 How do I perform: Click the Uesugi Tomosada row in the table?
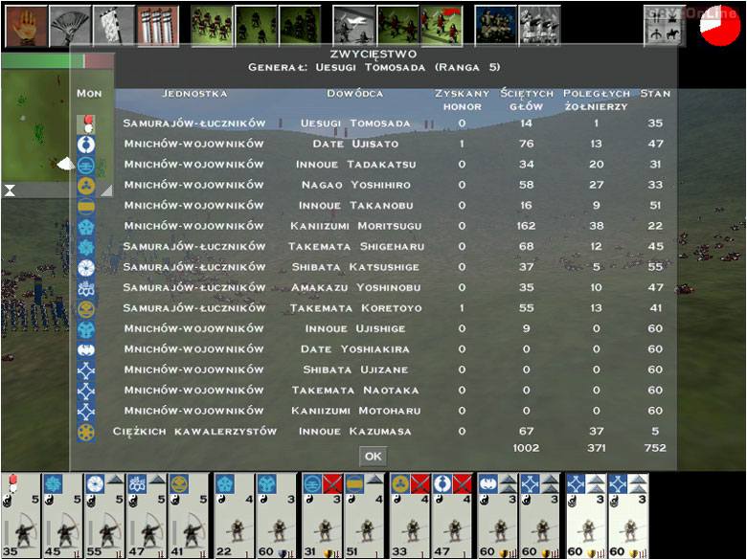pyautogui.click(x=354, y=123)
